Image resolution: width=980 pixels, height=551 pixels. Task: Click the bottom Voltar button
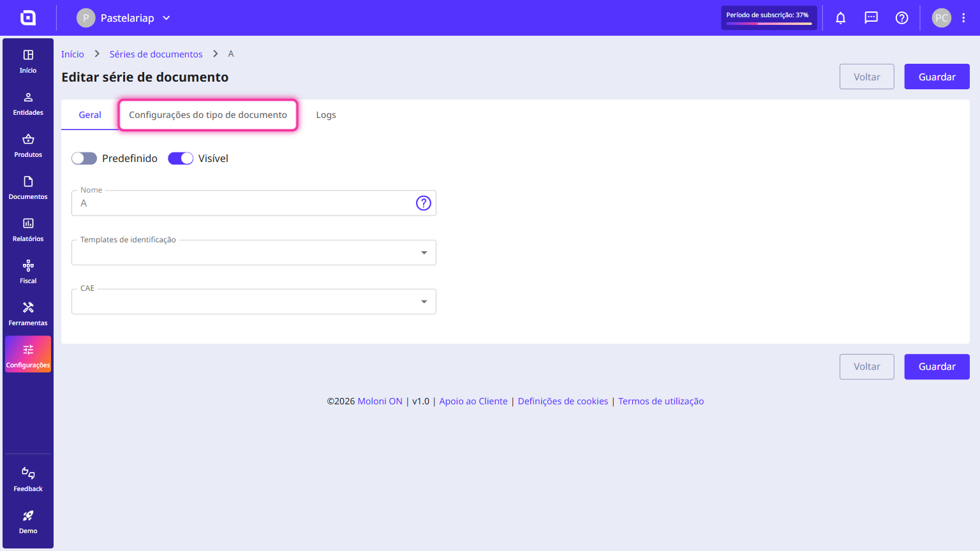[867, 367]
